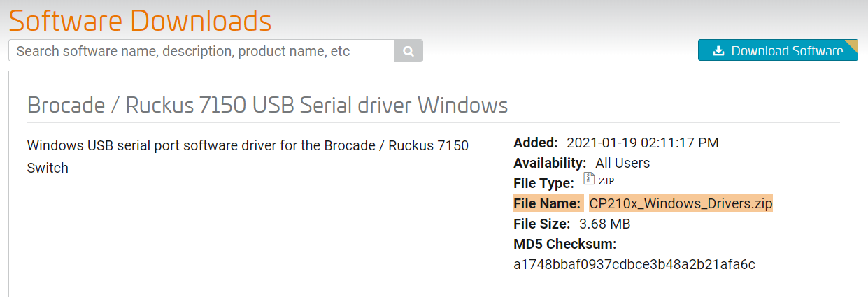
Task: Click the download arrow icon on Download Software
Action: 718,51
